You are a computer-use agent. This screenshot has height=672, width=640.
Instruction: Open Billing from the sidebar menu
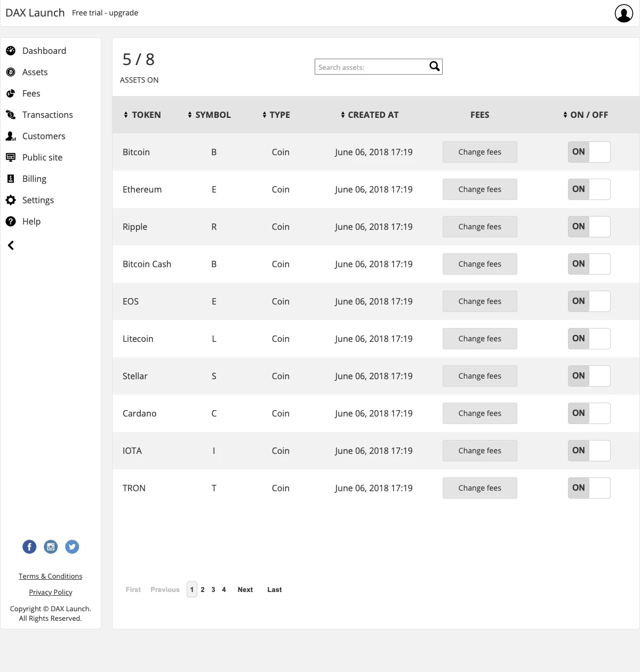click(x=35, y=179)
